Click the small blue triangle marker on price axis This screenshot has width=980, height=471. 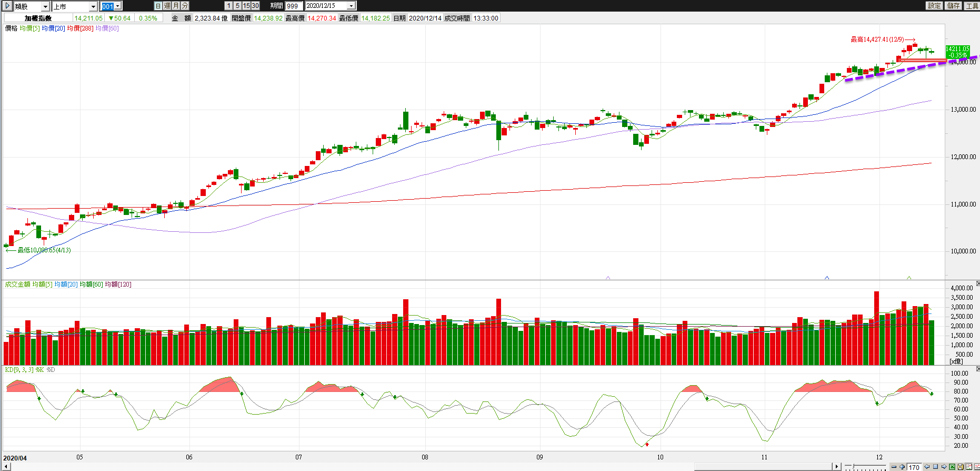827,277
